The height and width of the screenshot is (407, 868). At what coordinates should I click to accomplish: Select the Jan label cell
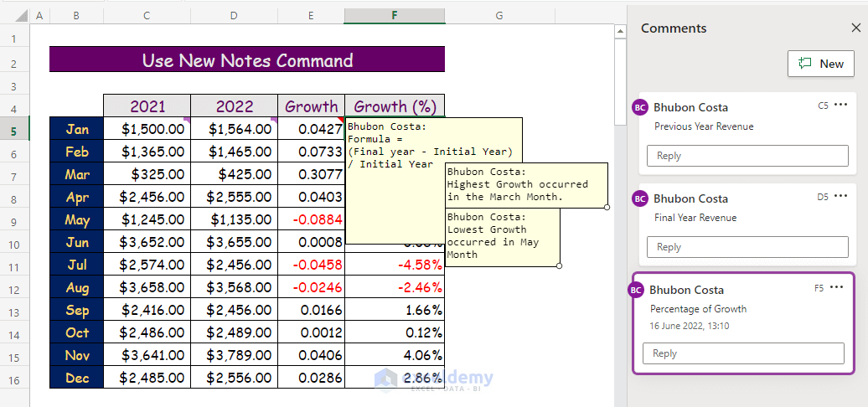coord(76,129)
